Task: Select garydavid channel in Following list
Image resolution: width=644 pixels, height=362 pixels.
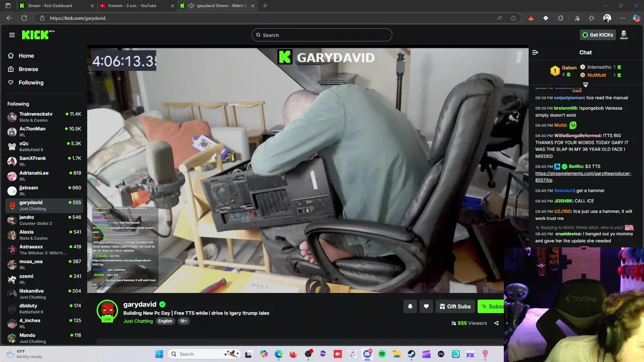Action: (x=44, y=205)
